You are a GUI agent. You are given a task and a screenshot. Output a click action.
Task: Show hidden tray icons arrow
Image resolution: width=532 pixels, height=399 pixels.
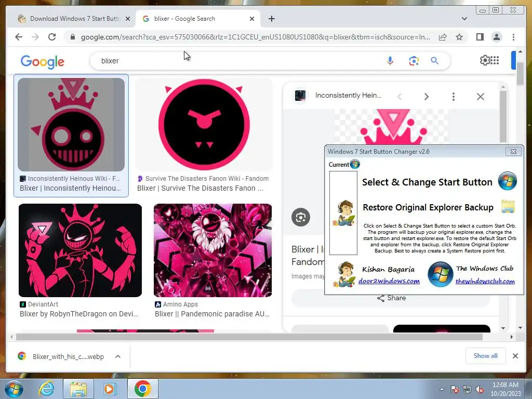[442, 389]
